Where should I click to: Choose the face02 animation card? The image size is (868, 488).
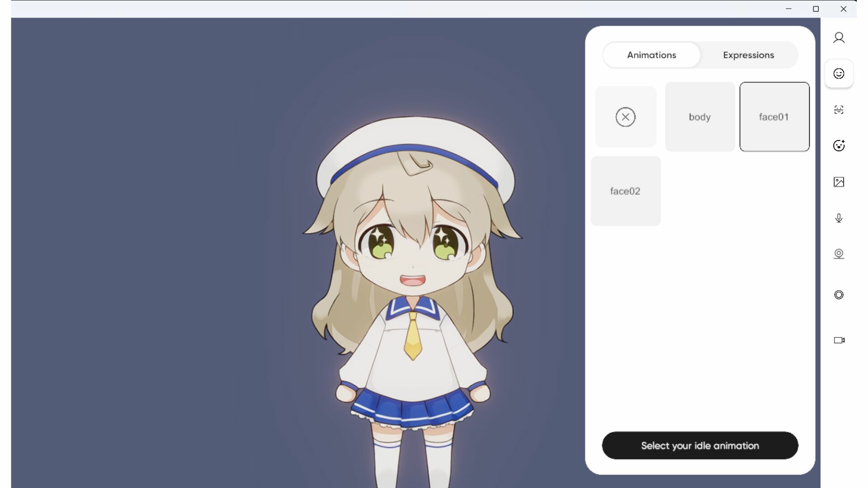[x=626, y=191]
